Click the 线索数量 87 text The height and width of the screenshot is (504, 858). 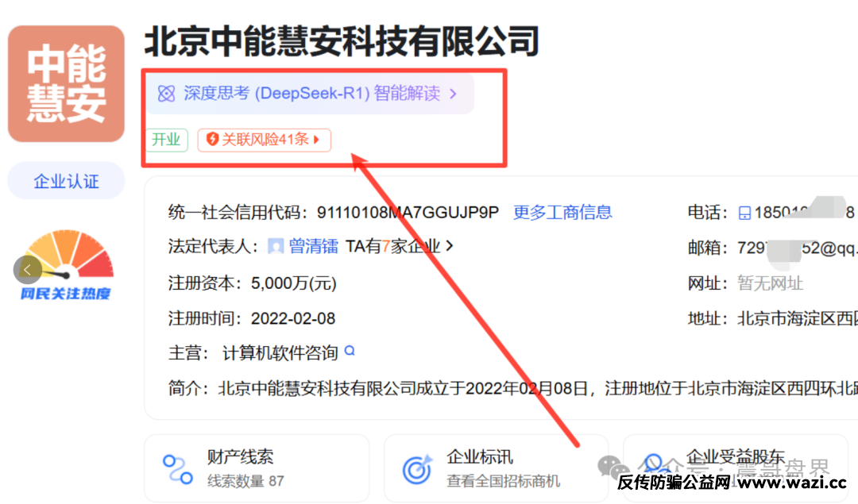[x=245, y=481]
